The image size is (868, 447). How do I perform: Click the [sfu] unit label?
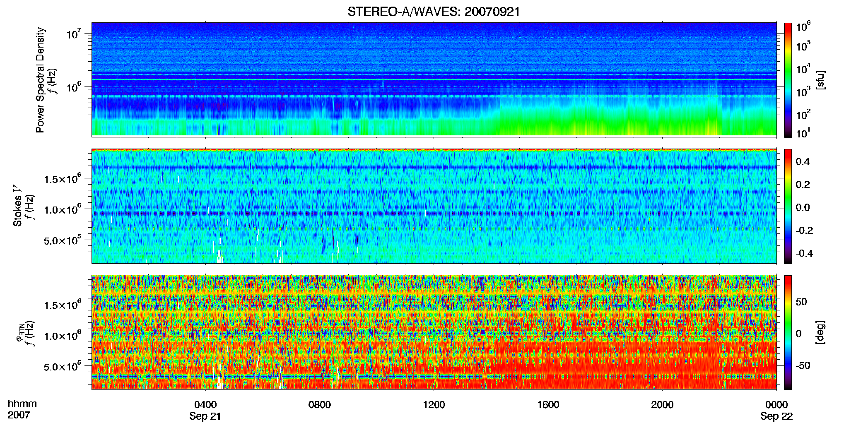point(820,80)
